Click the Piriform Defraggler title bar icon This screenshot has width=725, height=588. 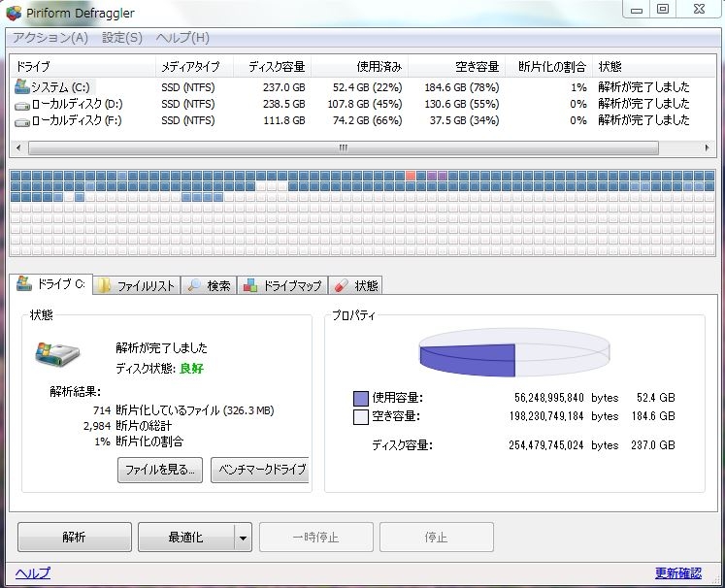click(x=14, y=13)
